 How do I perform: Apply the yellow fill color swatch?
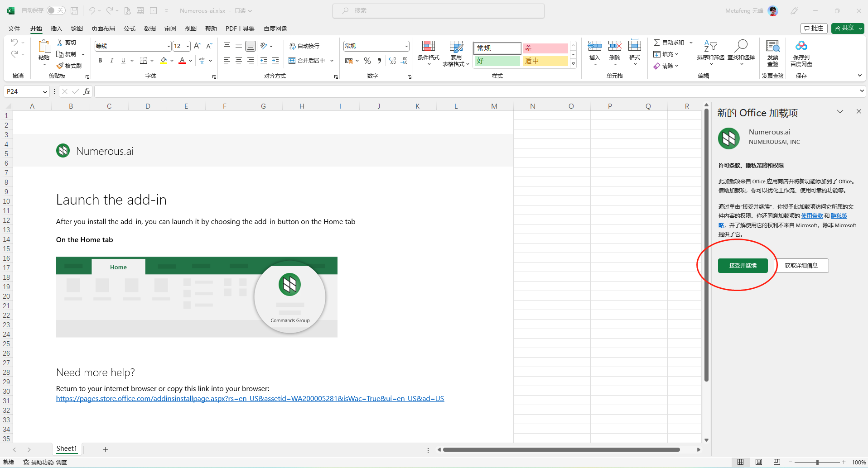[x=164, y=60]
